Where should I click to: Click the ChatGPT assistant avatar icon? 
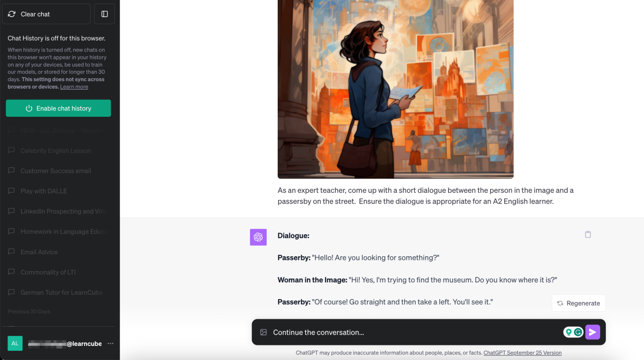coord(258,237)
